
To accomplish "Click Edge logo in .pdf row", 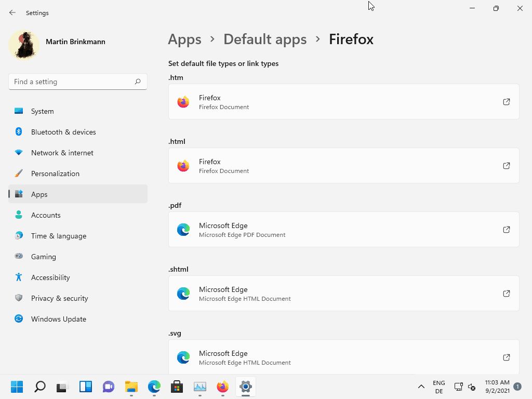I will click(x=183, y=230).
